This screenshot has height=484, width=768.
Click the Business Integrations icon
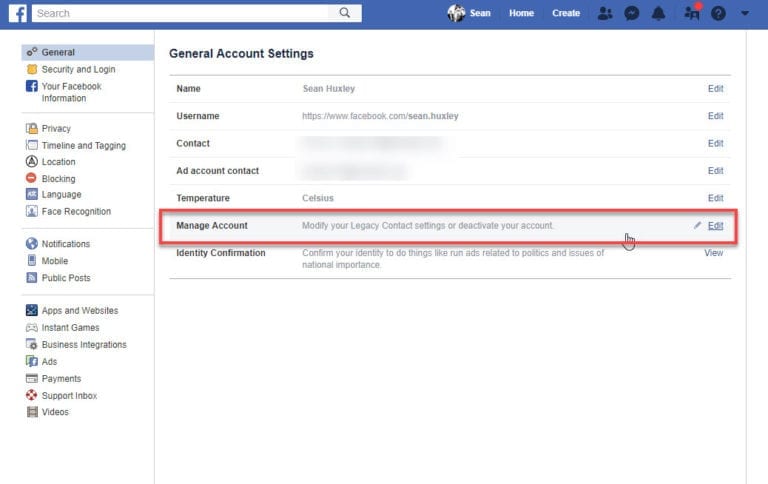[x=32, y=344]
